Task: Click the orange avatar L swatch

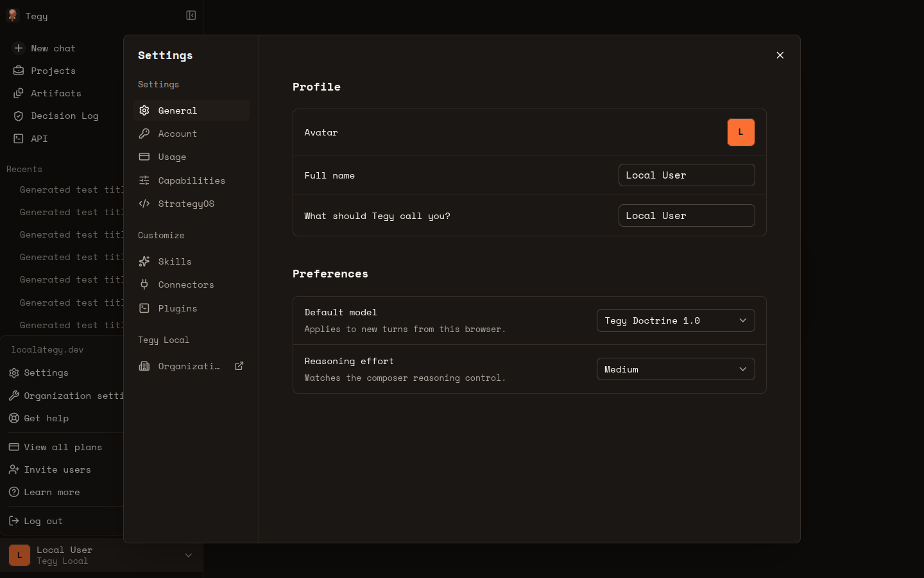Action: (741, 132)
